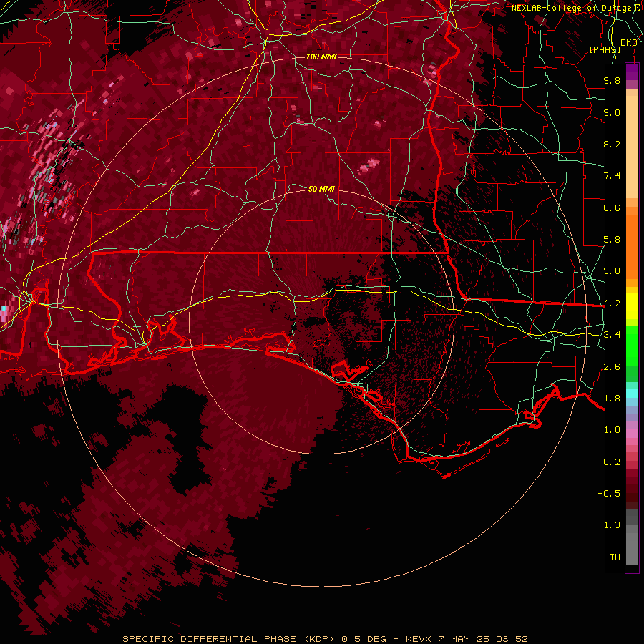The image size is (644, 644).
Task: Click the Specific Differential Phase caption text
Action: (325, 639)
